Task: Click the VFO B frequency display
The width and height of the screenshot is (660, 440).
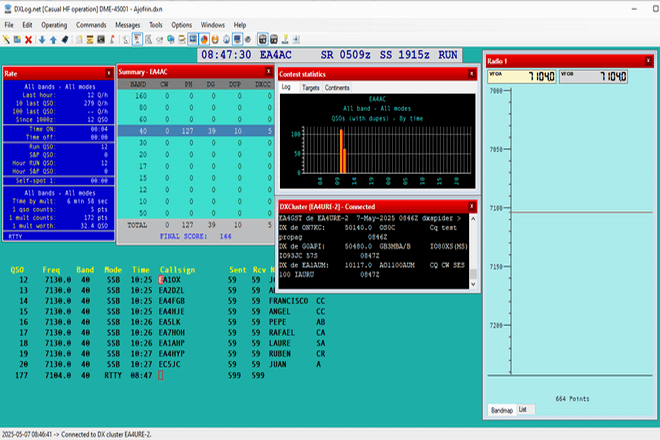Action: tap(593, 77)
